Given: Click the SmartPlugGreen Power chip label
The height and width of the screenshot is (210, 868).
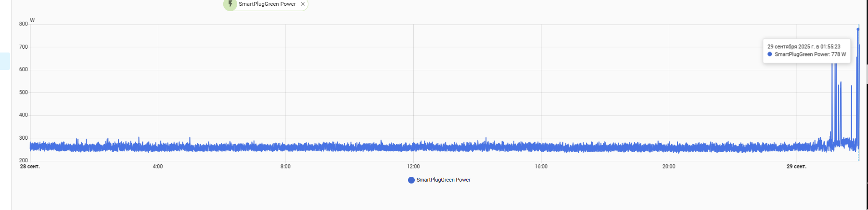Looking at the screenshot, I should click(267, 4).
